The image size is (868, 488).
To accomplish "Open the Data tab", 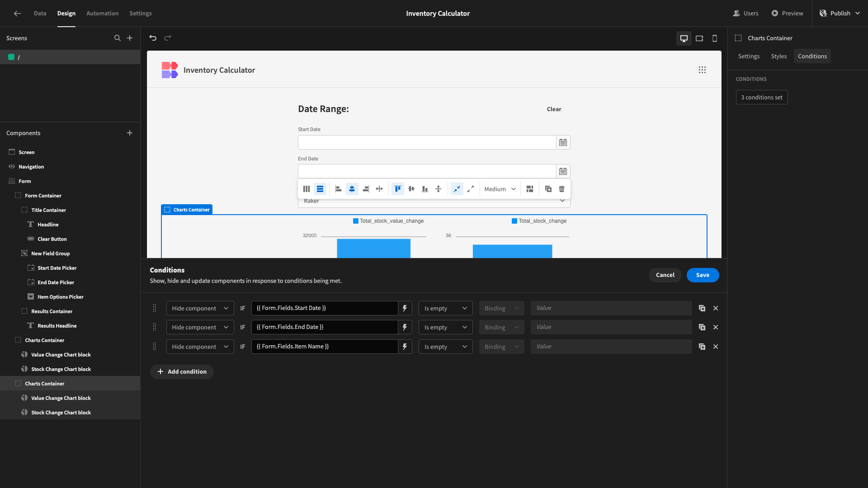I will click(40, 14).
